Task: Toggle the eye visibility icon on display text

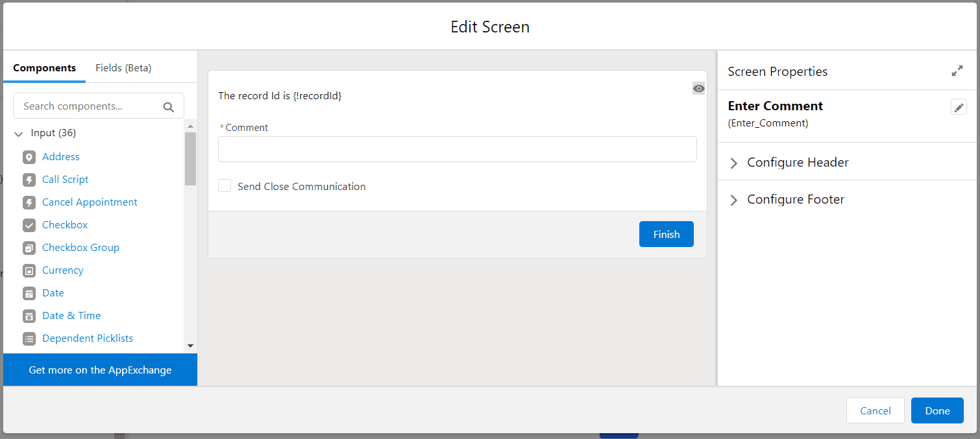Action: click(699, 88)
